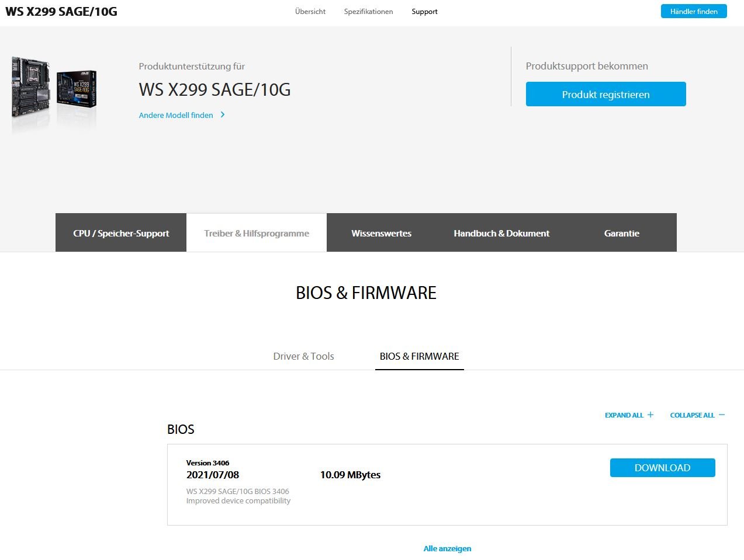This screenshot has height=560, width=744.
Task: Click the 2021/07/08 release date
Action: (x=213, y=475)
